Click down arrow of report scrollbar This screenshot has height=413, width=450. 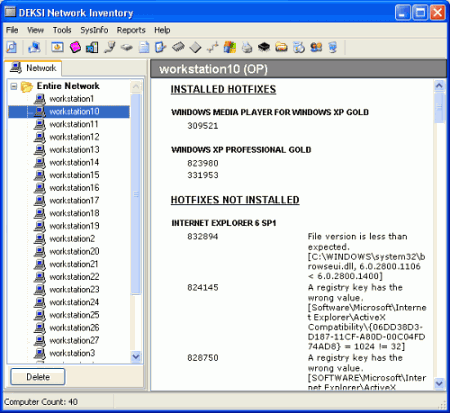[439, 384]
